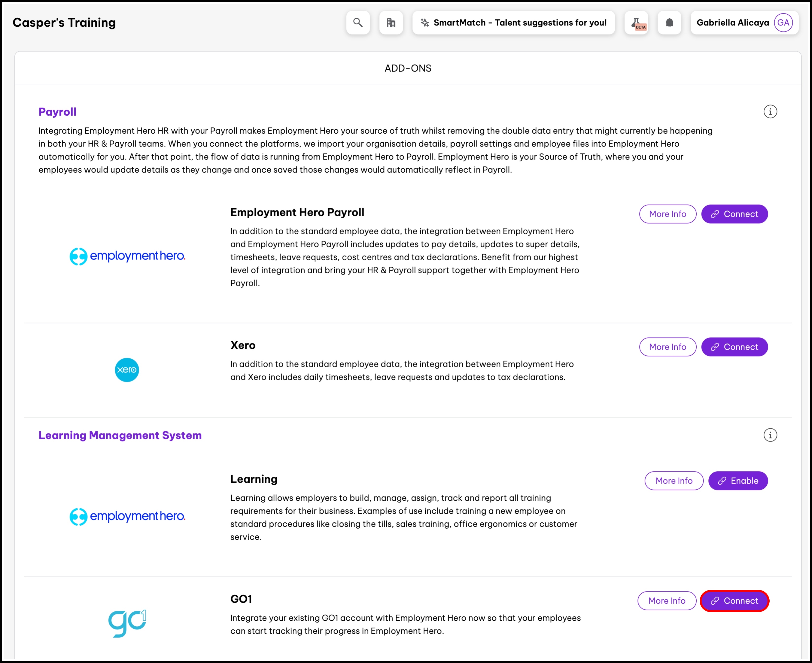View More Info for GO1
This screenshot has height=663, width=812.
(x=667, y=601)
